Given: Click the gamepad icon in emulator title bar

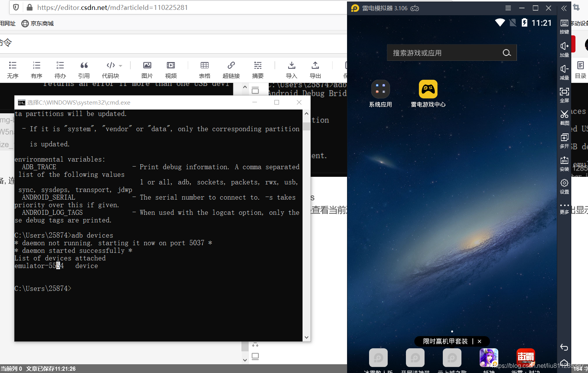Looking at the screenshot, I should (415, 8).
